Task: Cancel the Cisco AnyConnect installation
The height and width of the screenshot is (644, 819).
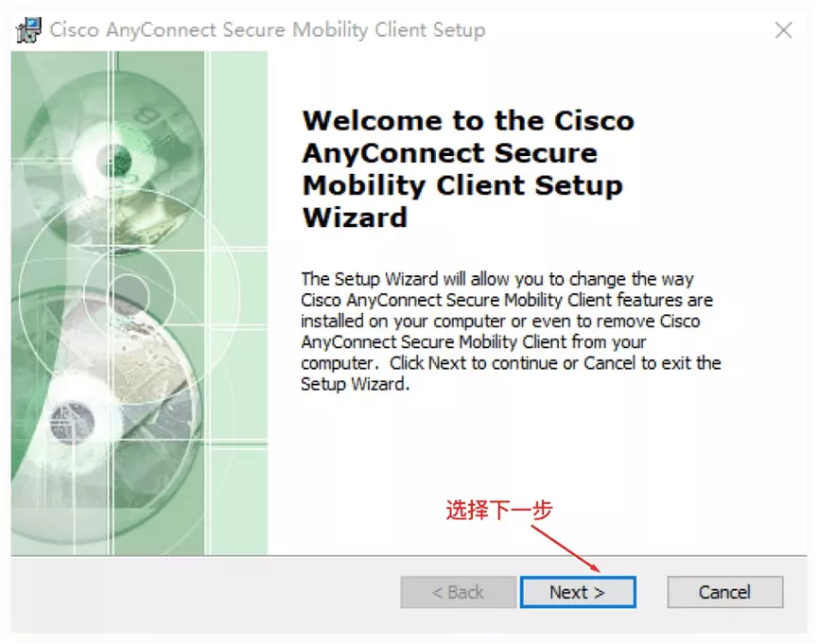Action: (724, 592)
